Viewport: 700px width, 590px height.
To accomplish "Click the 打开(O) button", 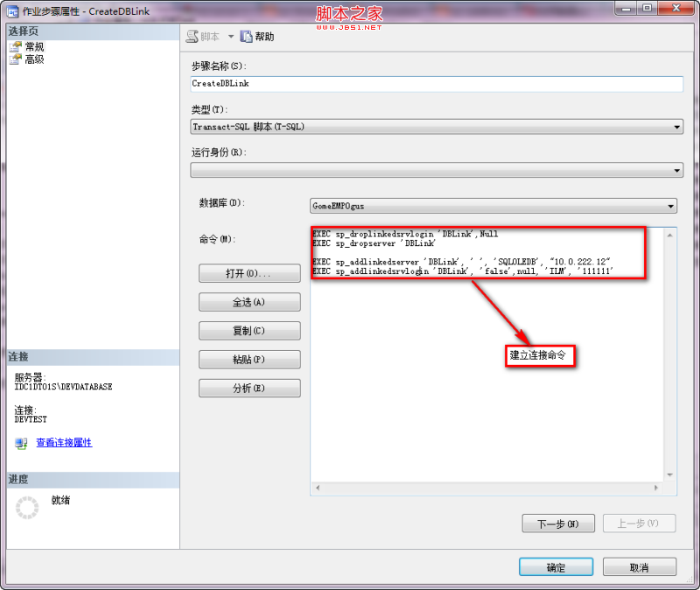I will point(248,273).
